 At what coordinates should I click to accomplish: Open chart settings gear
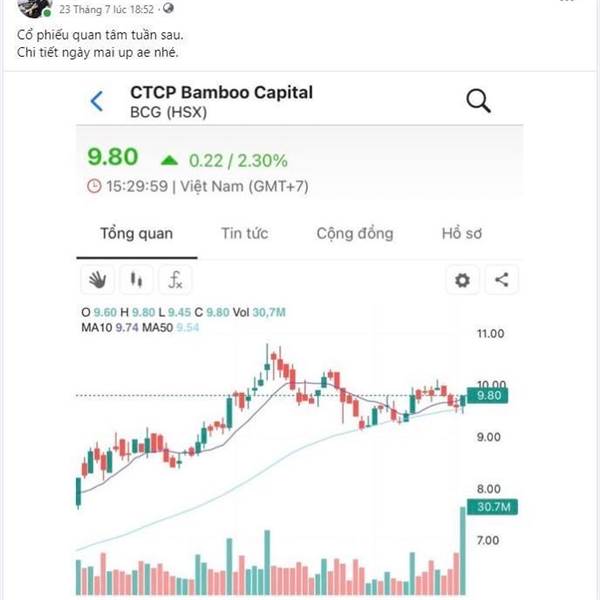[462, 280]
